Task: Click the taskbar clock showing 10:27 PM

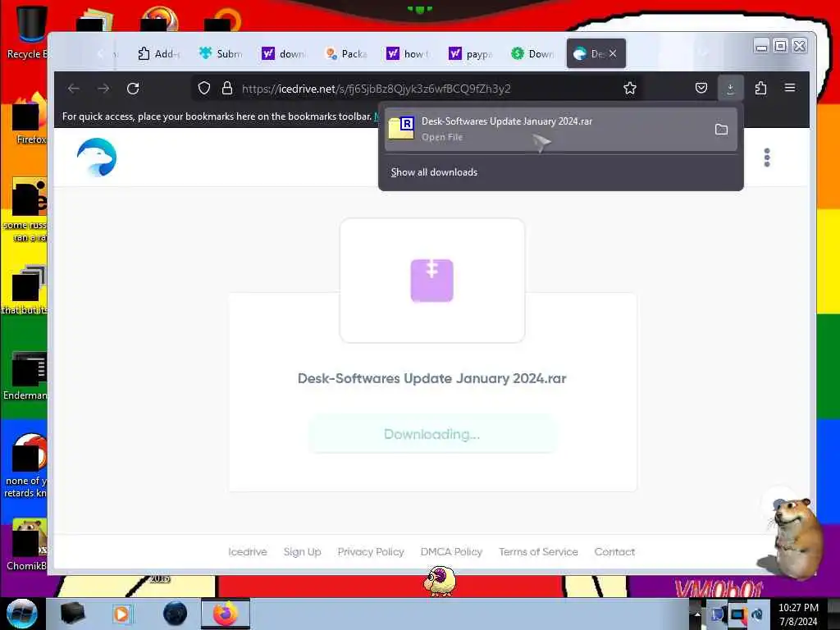Action: pyautogui.click(x=798, y=614)
